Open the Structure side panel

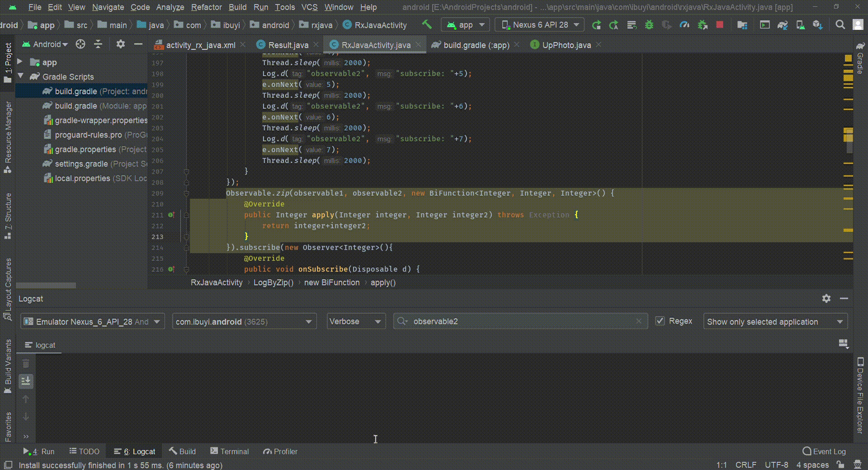pyautogui.click(x=8, y=216)
